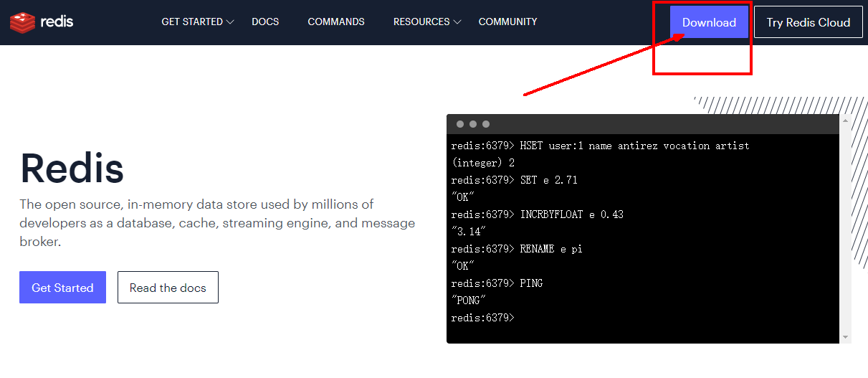Screen dimensions: 868x378
Task: Click the (integer) 2 output line
Action: click(482, 163)
